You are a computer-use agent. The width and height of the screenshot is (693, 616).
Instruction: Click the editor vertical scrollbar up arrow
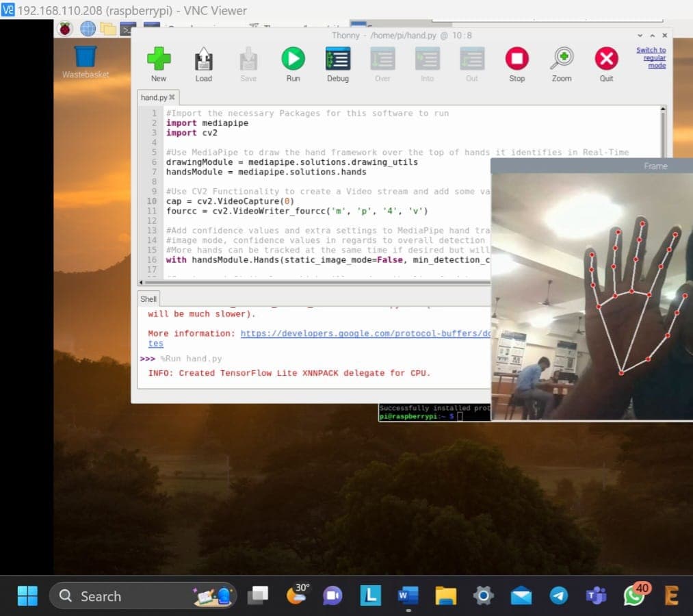[662, 109]
